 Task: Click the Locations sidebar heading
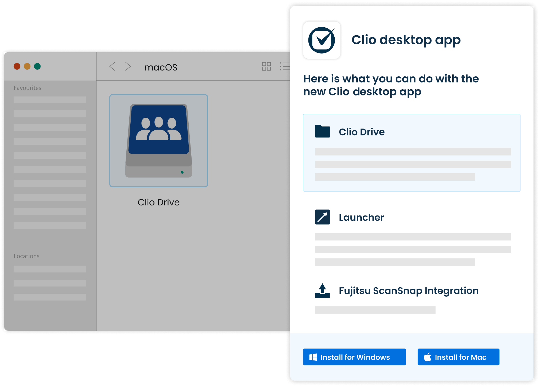[26, 256]
